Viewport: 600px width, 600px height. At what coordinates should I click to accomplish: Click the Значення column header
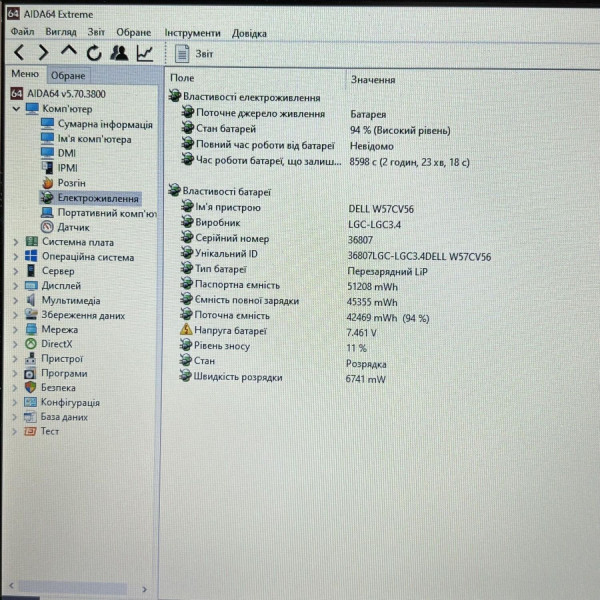373,80
